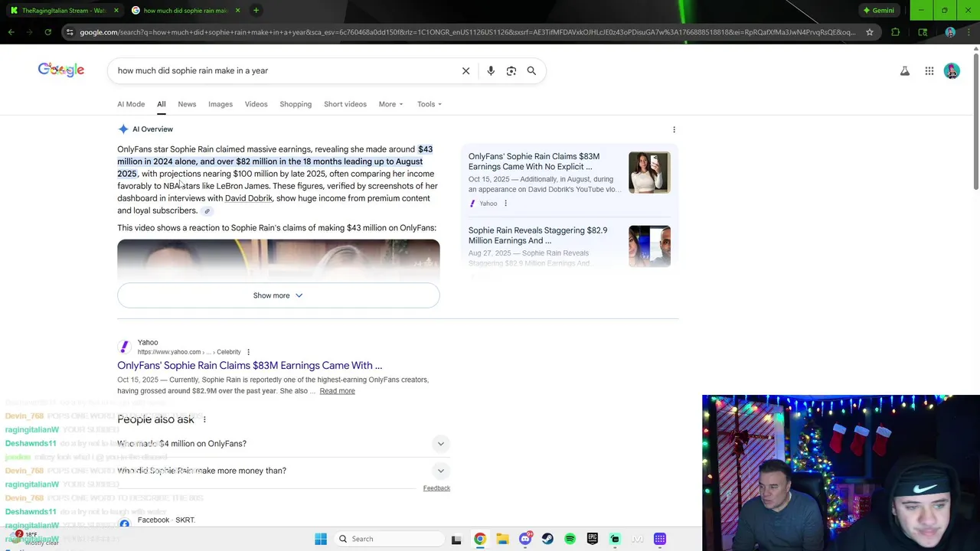980x551 pixels.
Task: Click Feedback link under People also ask
Action: point(436,488)
